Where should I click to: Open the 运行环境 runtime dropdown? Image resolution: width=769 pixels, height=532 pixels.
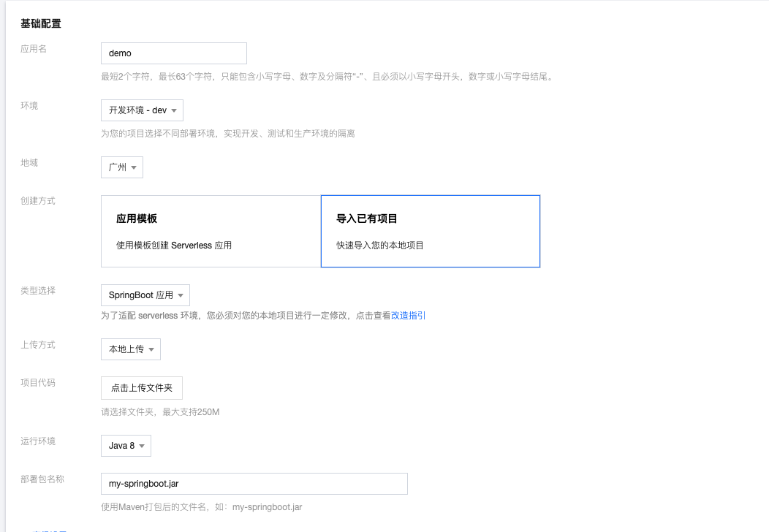point(125,446)
